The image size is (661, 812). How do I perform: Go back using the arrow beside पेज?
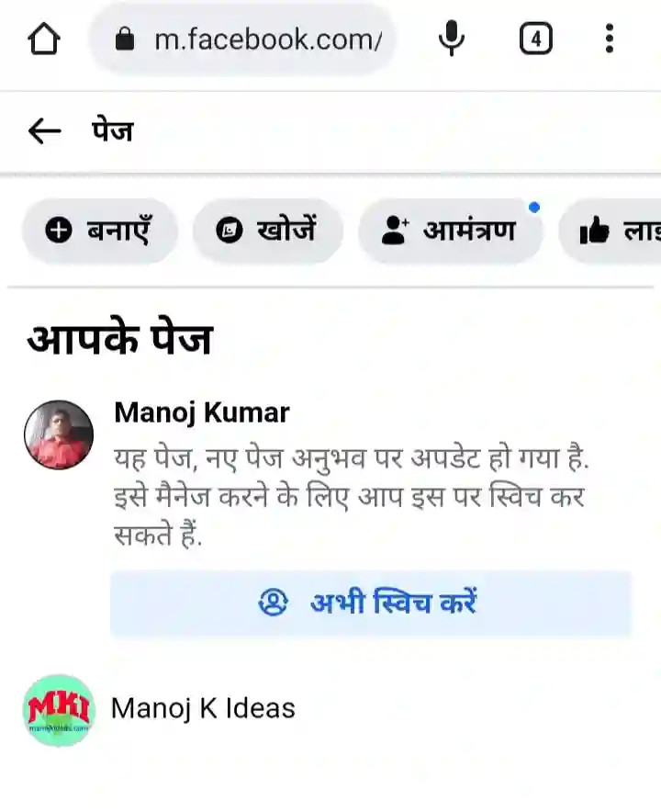click(x=44, y=130)
